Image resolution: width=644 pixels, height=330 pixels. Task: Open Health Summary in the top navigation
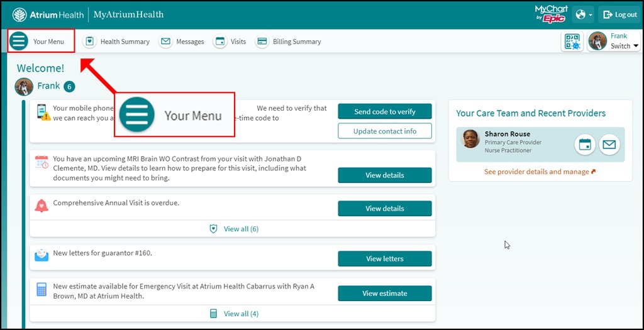pos(116,41)
